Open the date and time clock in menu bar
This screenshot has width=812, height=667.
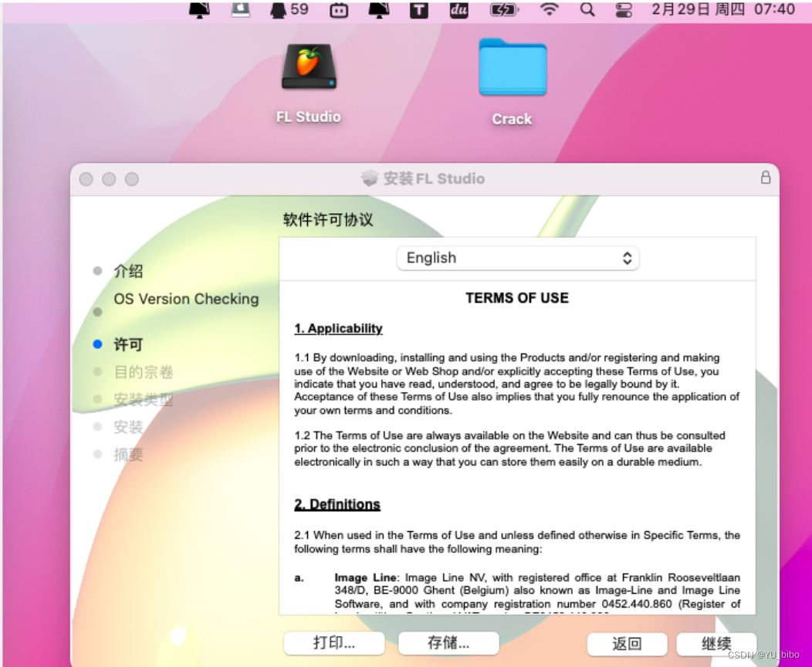[x=723, y=9]
